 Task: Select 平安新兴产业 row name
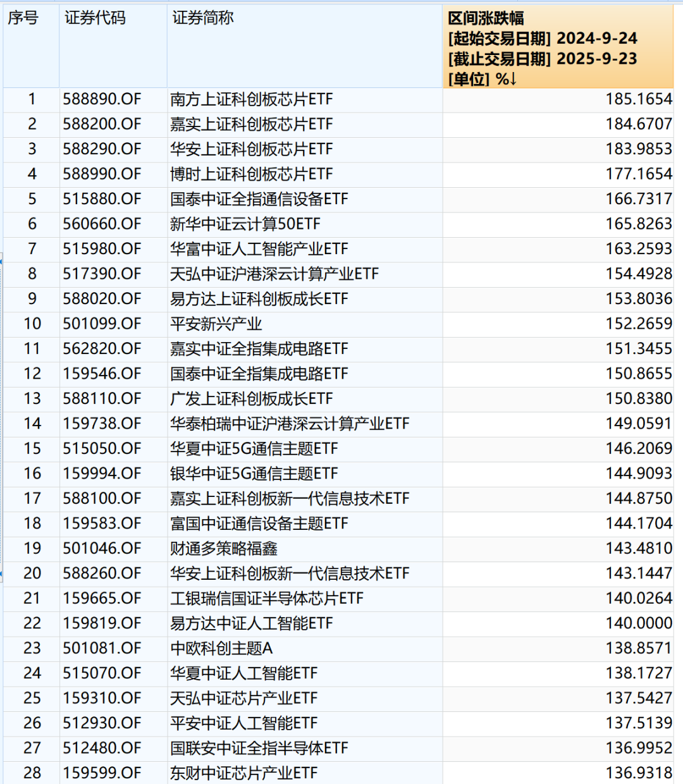pos(216,324)
